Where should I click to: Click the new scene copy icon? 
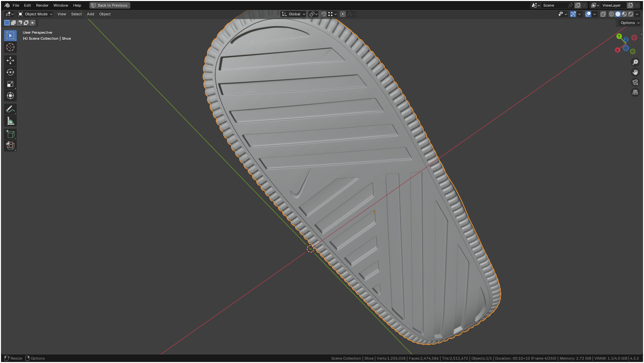click(578, 5)
